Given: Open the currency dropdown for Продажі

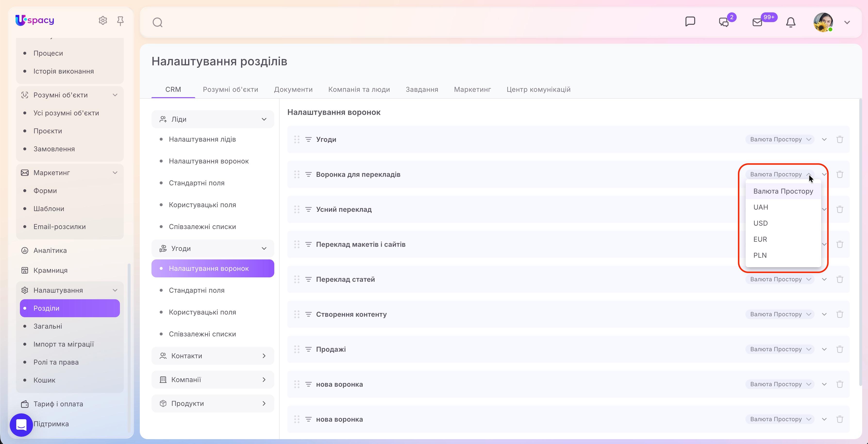Looking at the screenshot, I should 780,349.
